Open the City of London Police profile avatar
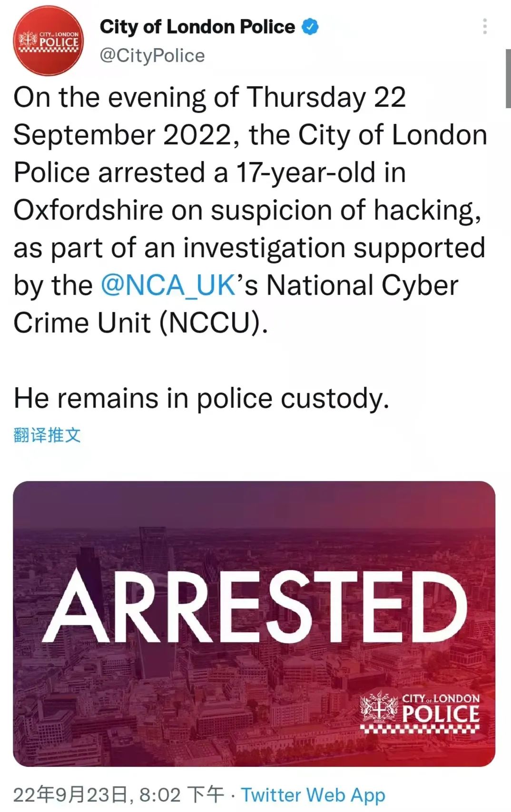Viewport: 511px width, 812px height. (x=48, y=40)
